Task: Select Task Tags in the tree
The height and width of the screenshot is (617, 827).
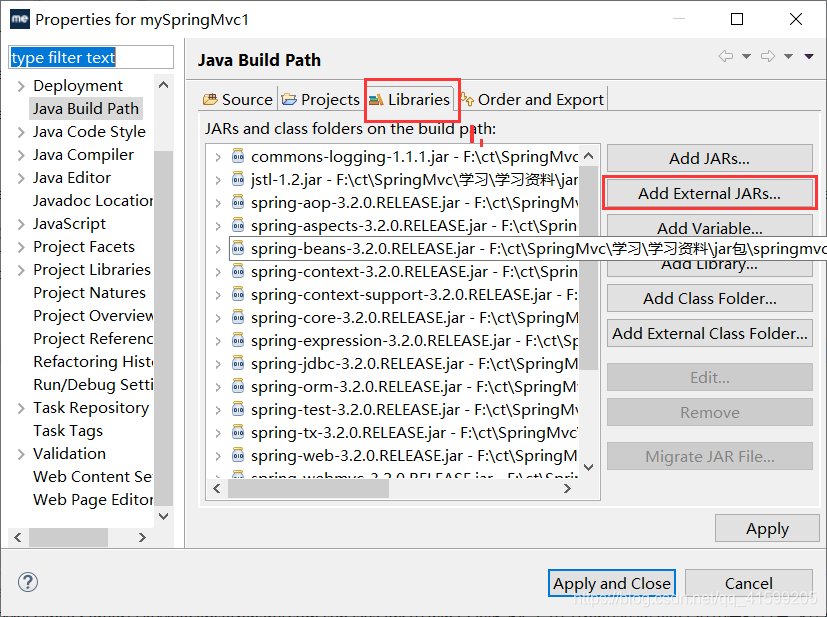Action: tap(68, 431)
